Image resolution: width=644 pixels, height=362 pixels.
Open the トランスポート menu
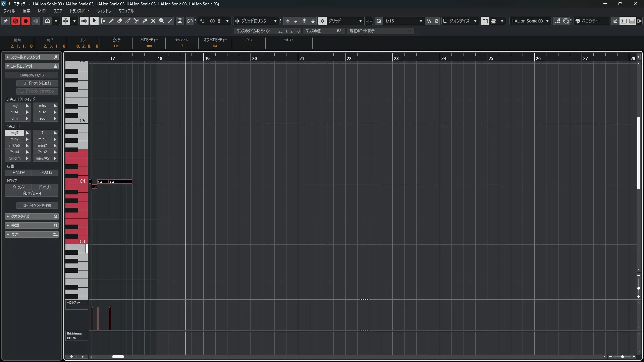[80, 11]
